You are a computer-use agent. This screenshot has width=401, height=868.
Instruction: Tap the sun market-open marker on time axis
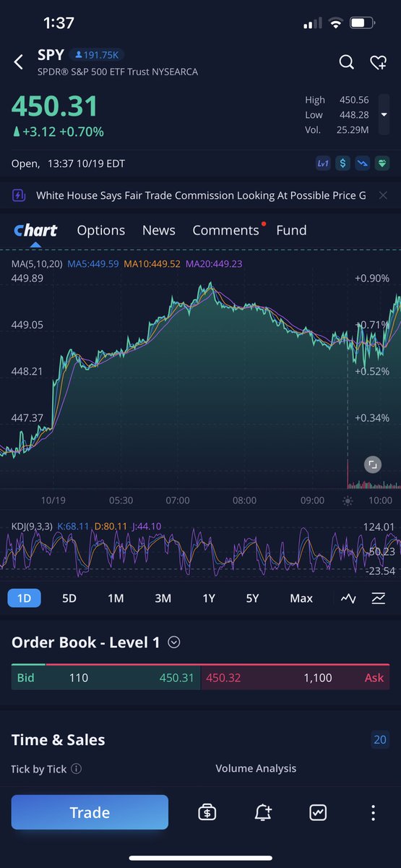pos(348,501)
